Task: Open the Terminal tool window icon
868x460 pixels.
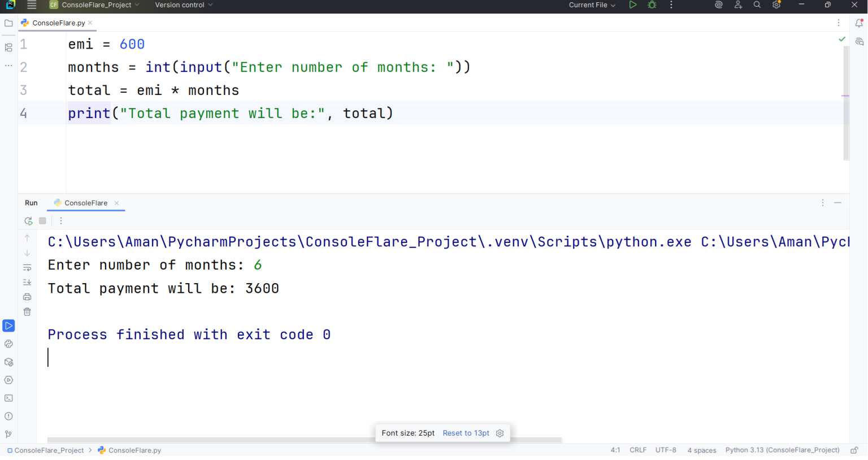Action: click(8, 398)
